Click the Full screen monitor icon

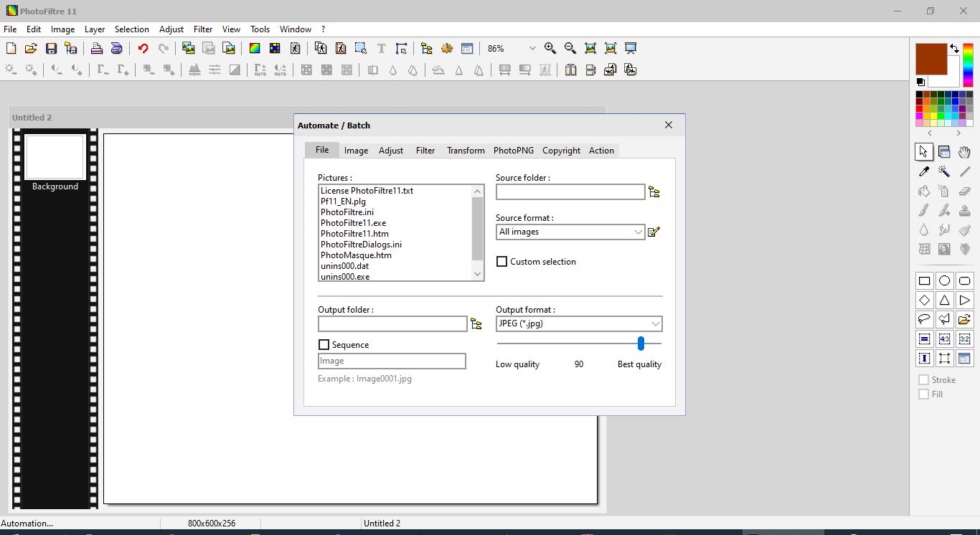tap(631, 48)
